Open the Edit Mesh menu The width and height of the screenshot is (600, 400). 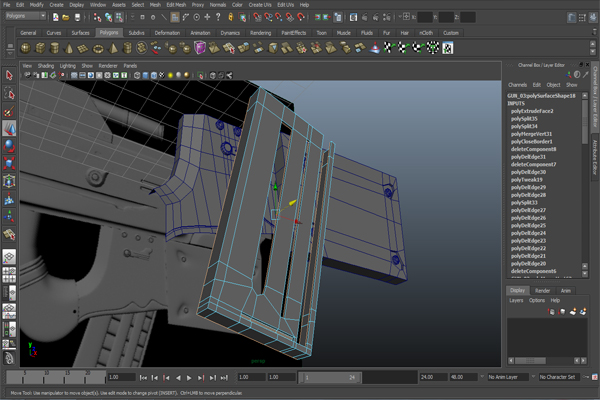coord(176,5)
